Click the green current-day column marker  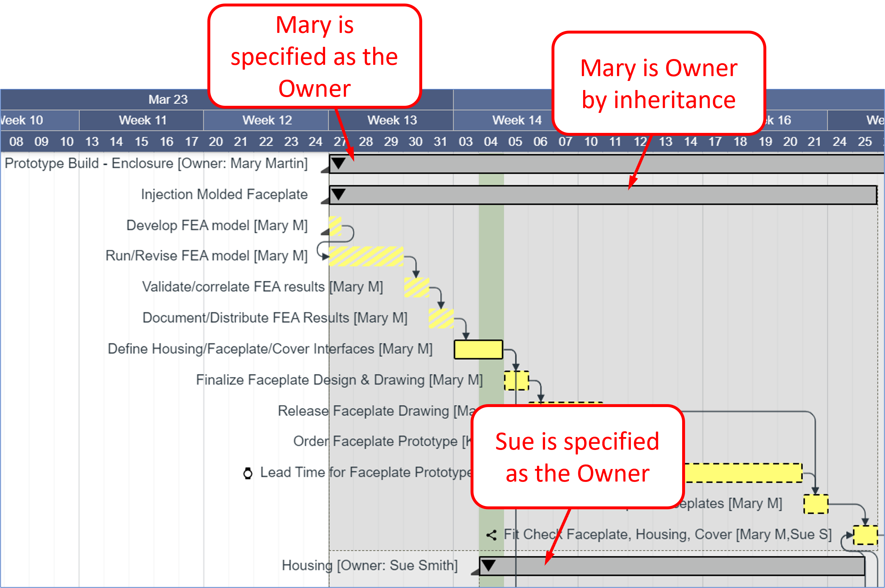[x=491, y=263]
